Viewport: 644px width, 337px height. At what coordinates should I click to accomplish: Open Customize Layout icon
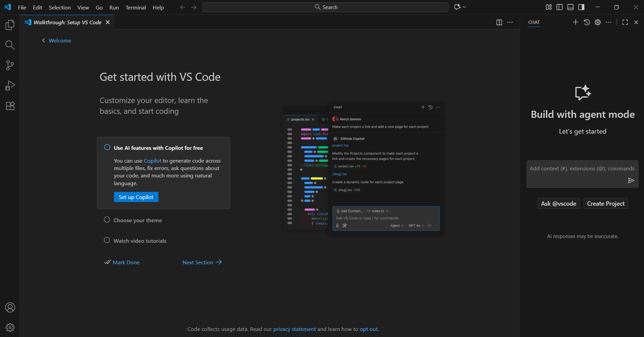[x=549, y=7]
